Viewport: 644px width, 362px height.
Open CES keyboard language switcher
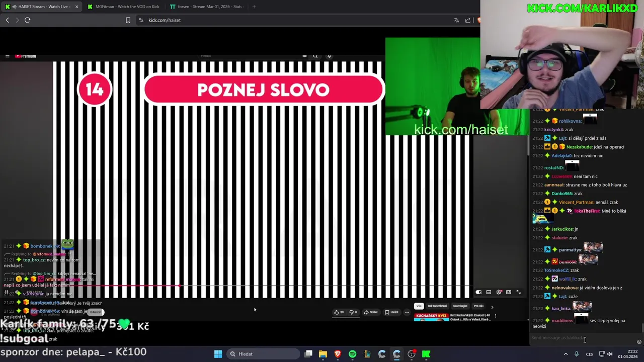pos(589,354)
